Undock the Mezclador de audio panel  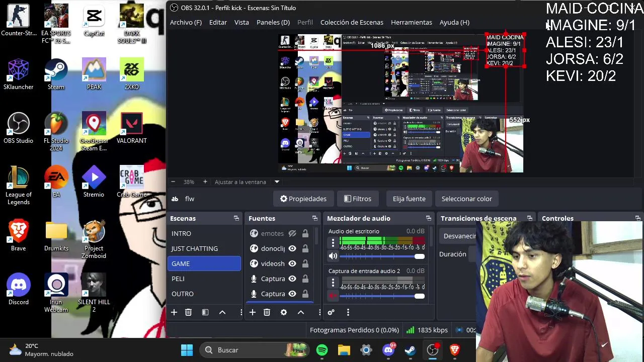pos(429,218)
